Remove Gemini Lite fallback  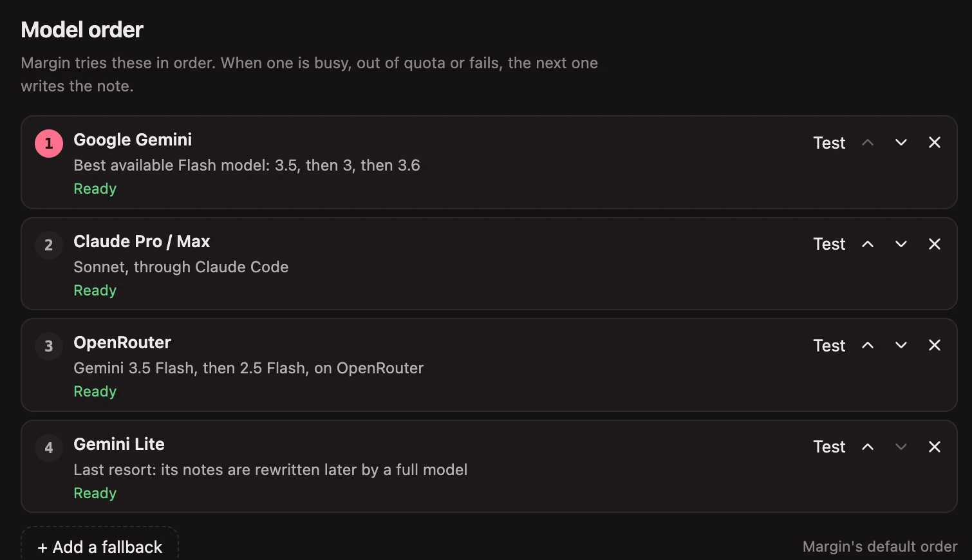point(935,447)
